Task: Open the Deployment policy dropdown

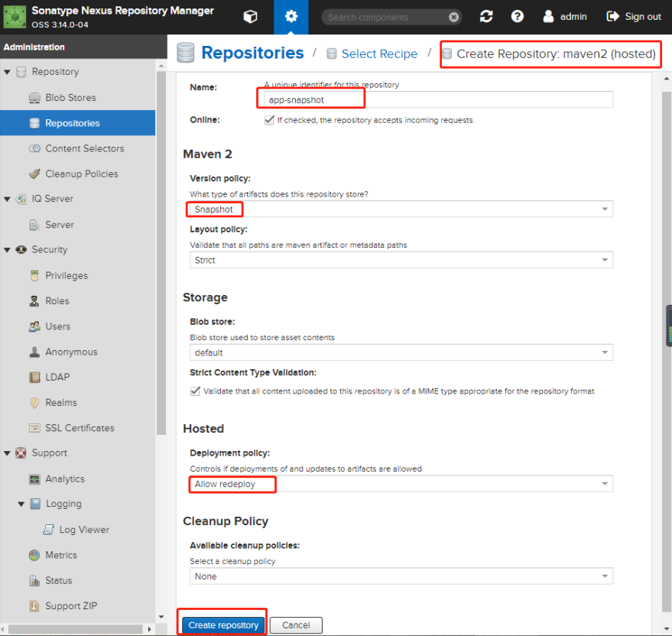Action: pos(605,484)
